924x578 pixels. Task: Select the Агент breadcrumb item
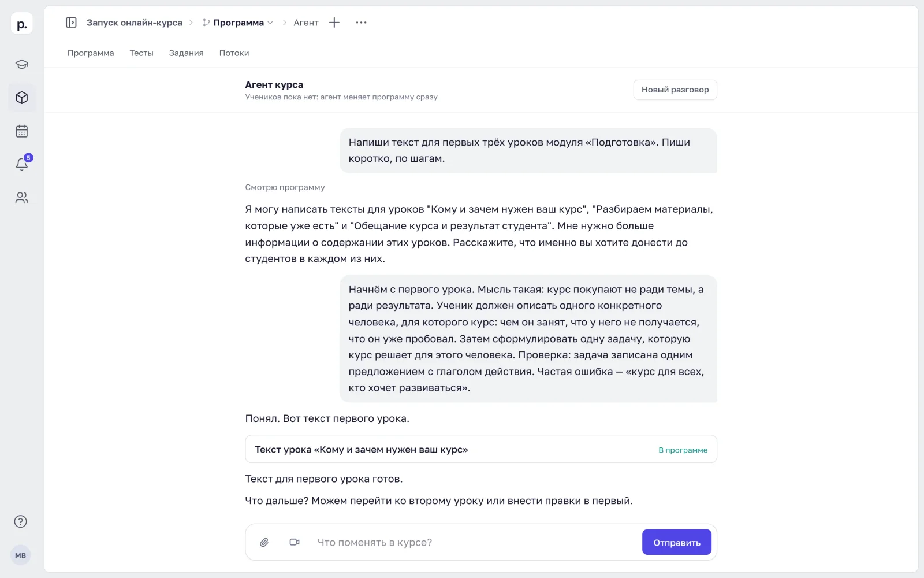point(306,23)
